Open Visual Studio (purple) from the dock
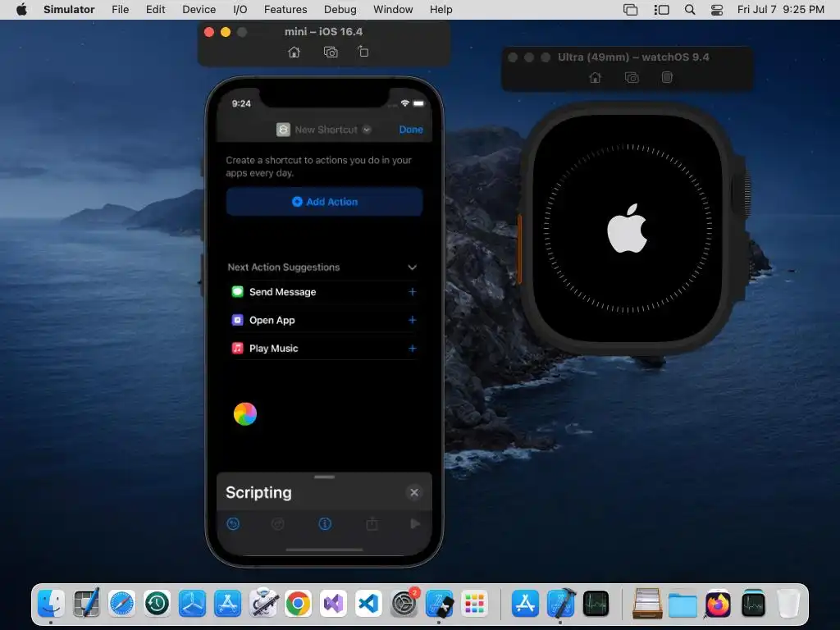840x630 pixels. 334,604
